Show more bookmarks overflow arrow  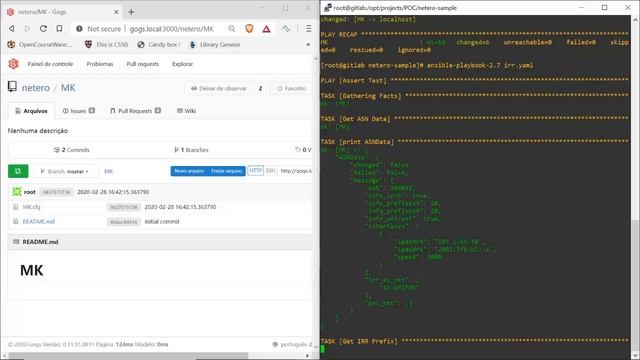point(308,44)
